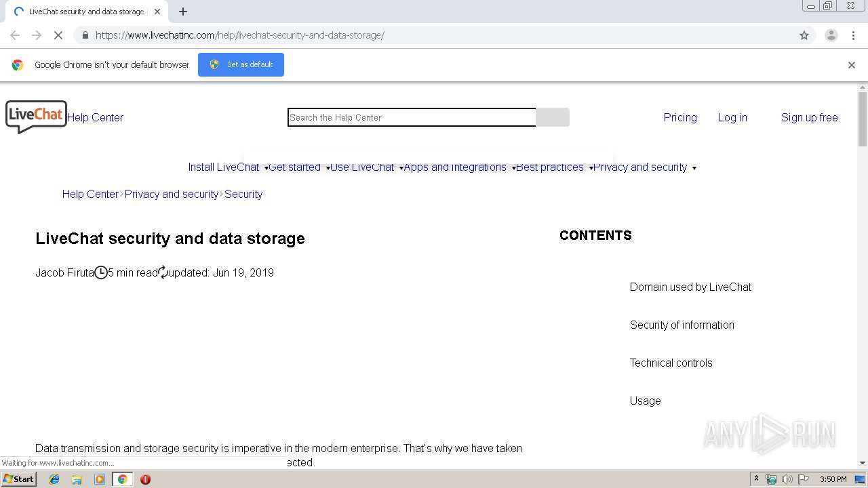
Task: Click the taskbar clock 3:50 PM
Action: 833,479
